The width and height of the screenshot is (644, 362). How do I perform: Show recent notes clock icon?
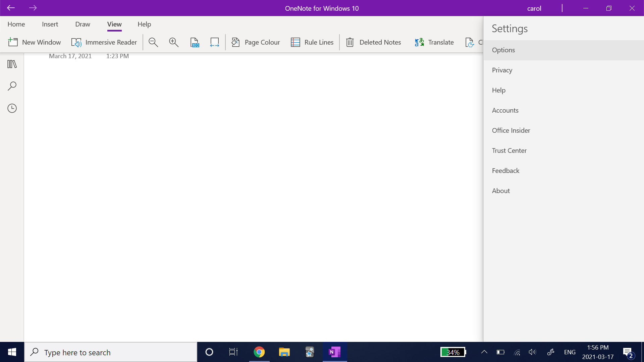(12, 108)
